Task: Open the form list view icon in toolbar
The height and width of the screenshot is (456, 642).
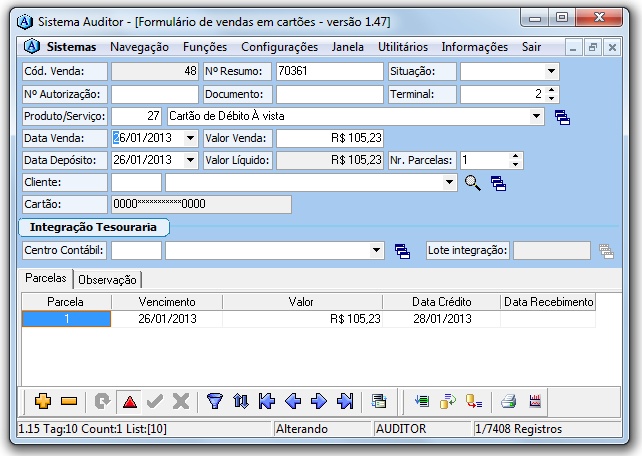Action: [379, 401]
